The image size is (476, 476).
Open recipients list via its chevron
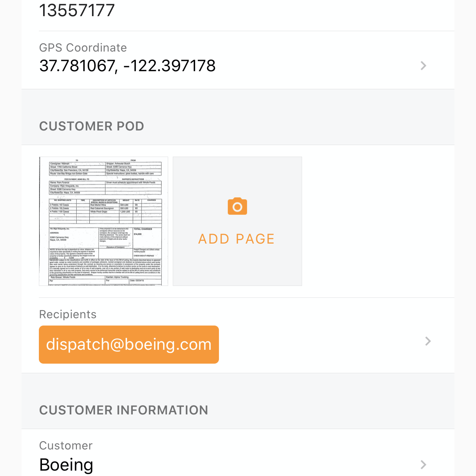(428, 341)
